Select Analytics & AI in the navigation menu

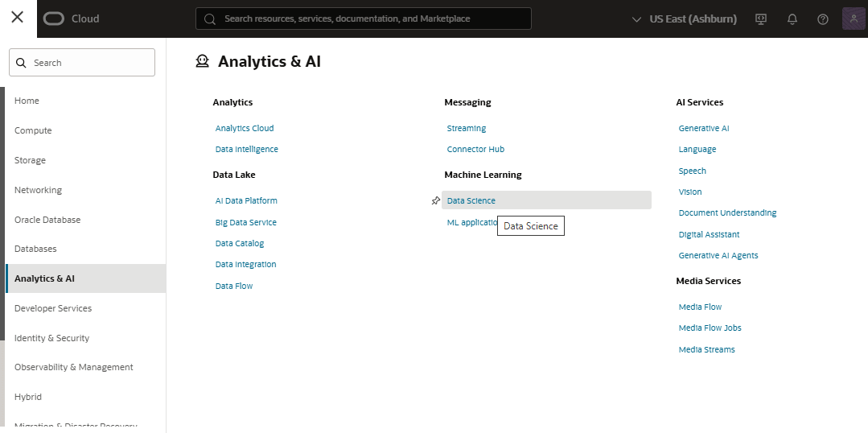(x=86, y=278)
